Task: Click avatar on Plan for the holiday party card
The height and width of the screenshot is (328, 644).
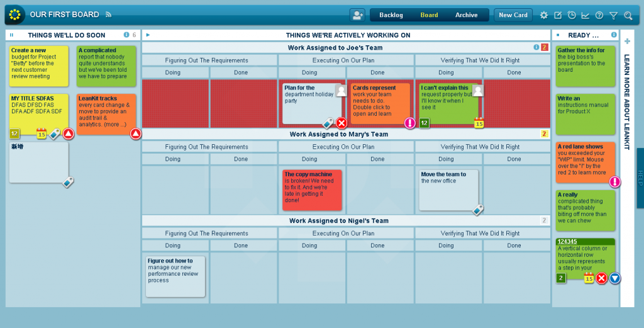Action: coord(341,91)
